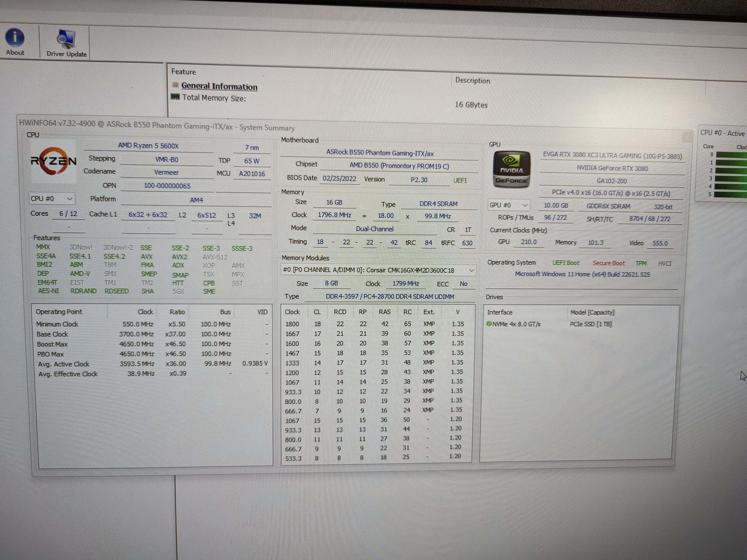The image size is (747, 560).
Task: Click the MCU value A201016
Action: [x=252, y=174]
